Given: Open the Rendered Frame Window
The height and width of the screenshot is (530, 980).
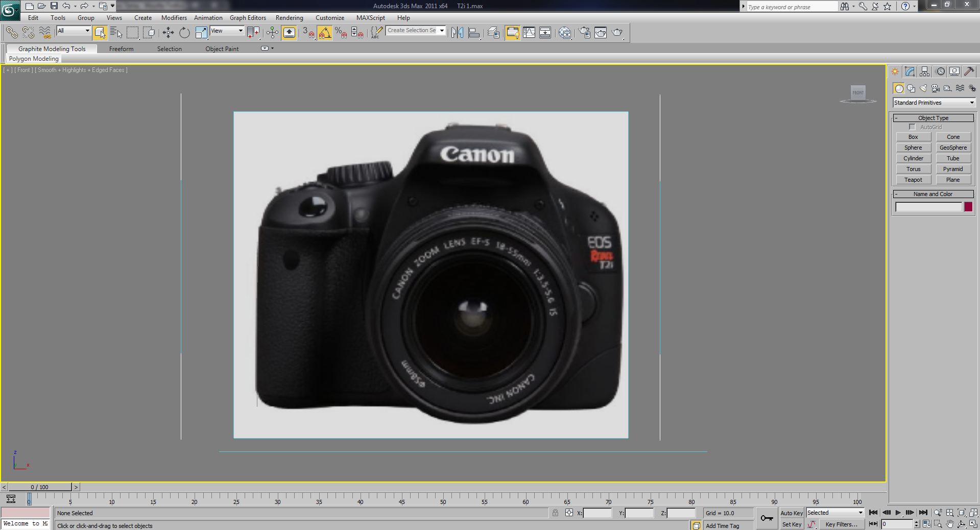Looking at the screenshot, I should point(601,33).
